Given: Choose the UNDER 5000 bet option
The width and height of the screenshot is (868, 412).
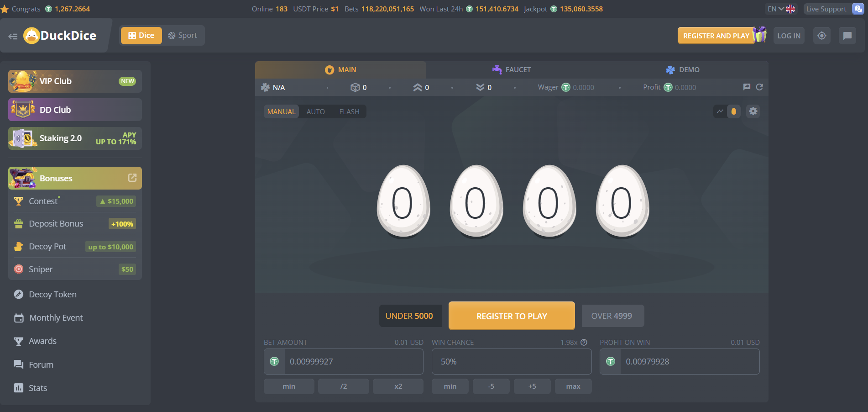Looking at the screenshot, I should tap(409, 316).
